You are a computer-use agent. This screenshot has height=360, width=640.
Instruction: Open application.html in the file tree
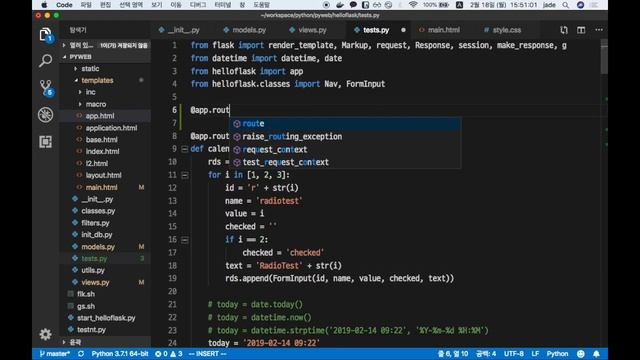(x=111, y=128)
